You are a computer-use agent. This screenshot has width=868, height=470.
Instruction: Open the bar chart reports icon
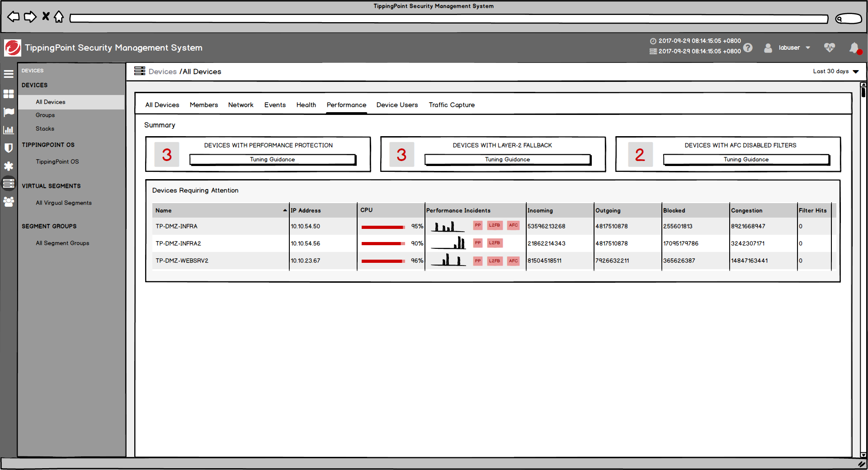tap(9, 130)
